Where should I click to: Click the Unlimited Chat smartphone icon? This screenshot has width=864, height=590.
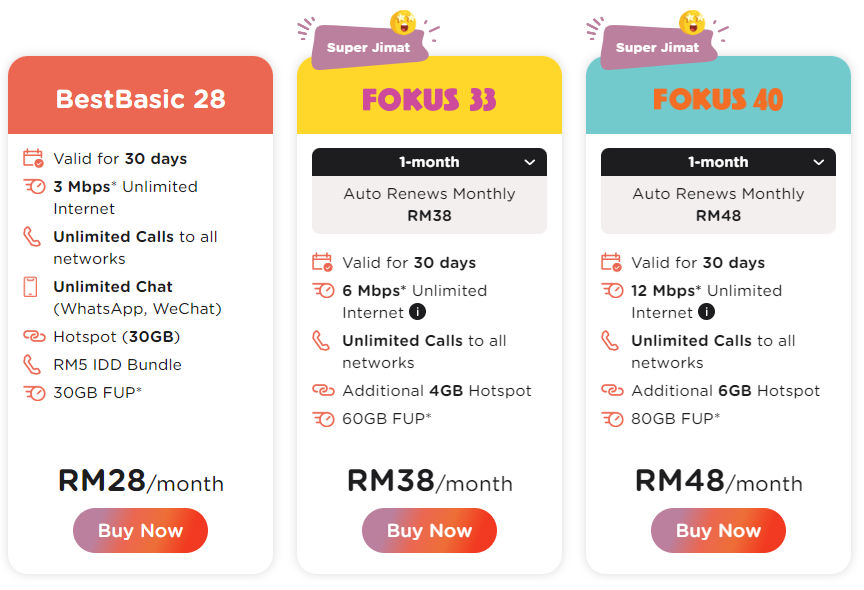(x=33, y=287)
